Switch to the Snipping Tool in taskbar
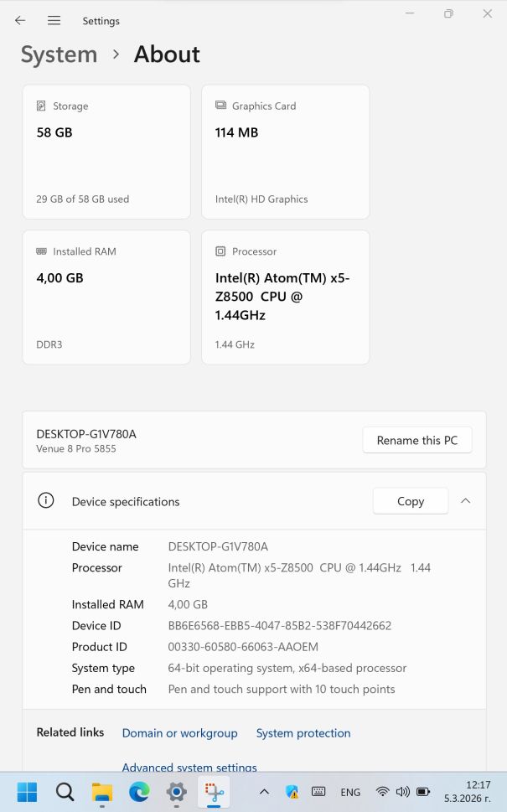This screenshot has height=812, width=507. (x=214, y=792)
